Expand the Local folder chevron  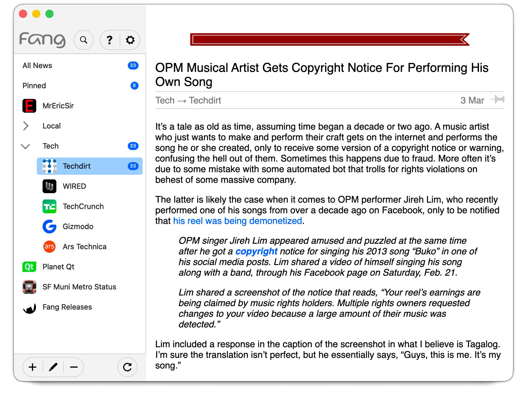(26, 126)
